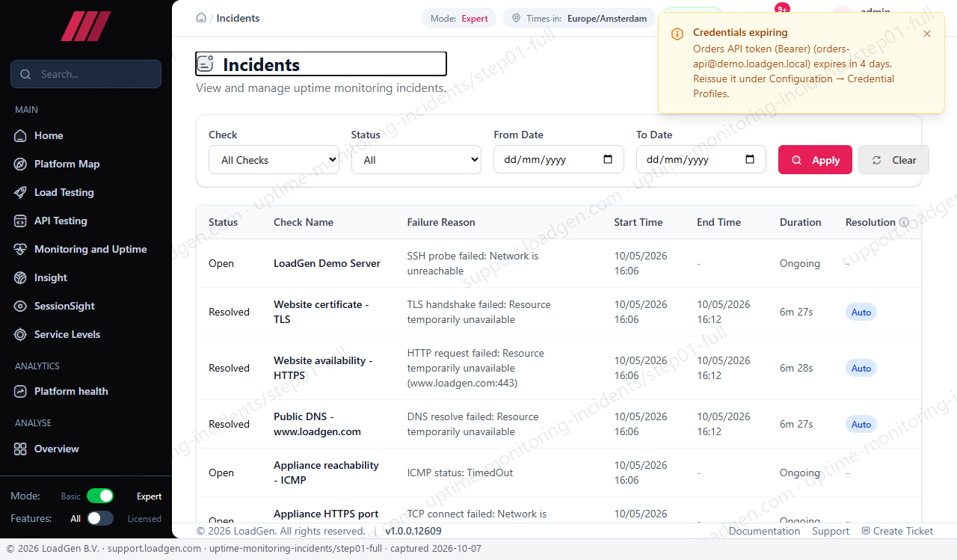Click the Start Time column header

coord(638,222)
